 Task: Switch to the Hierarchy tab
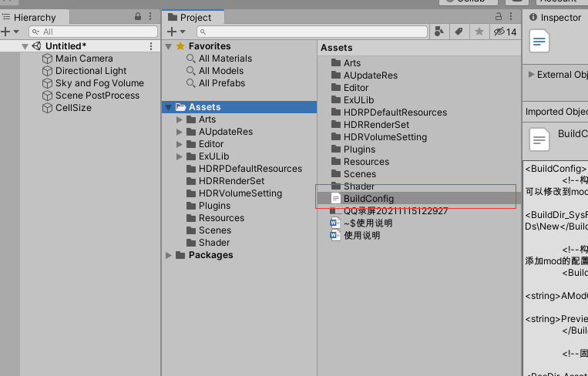(x=35, y=17)
